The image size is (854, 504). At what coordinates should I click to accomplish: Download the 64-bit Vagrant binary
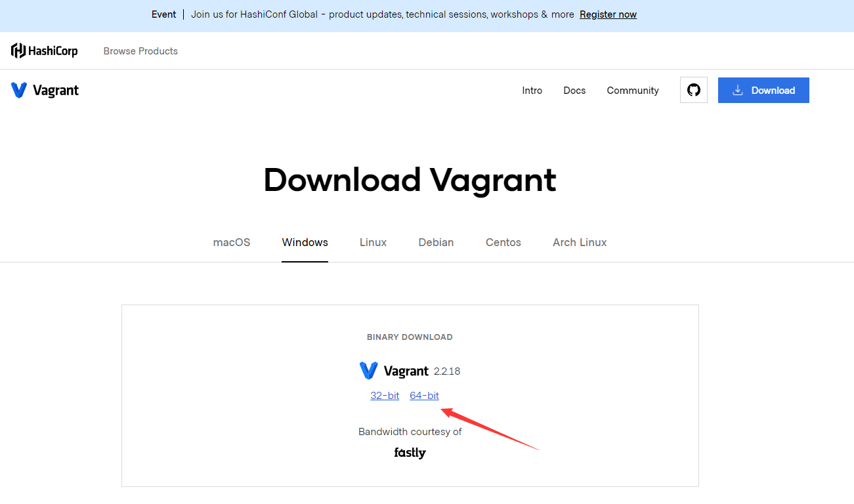425,396
